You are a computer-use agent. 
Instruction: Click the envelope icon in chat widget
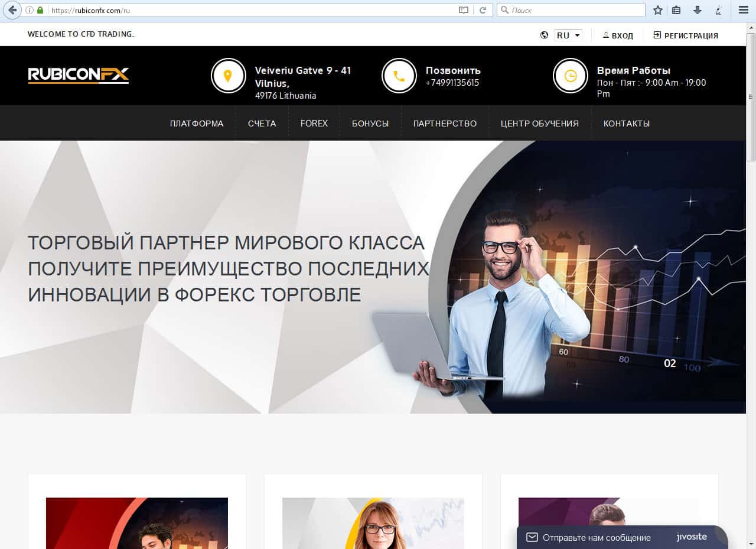(532, 537)
